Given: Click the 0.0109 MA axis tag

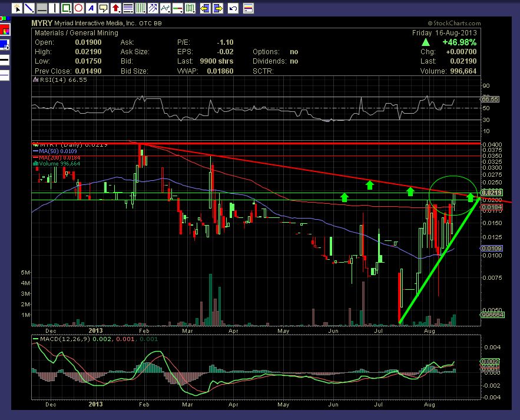Looking at the screenshot, I should [x=492, y=248].
